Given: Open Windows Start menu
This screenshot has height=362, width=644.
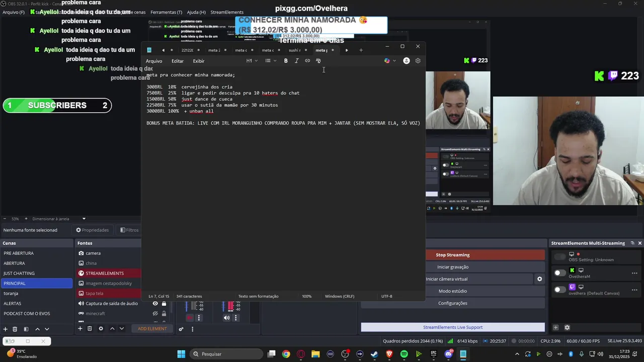Looking at the screenshot, I should pyautogui.click(x=181, y=354).
